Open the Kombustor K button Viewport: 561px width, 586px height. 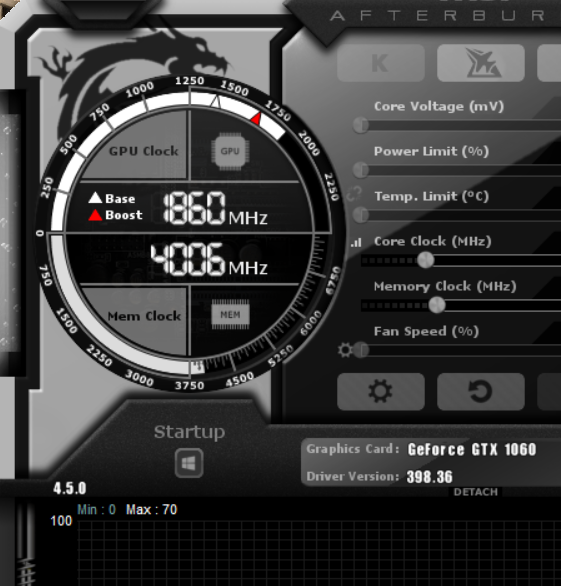point(380,63)
